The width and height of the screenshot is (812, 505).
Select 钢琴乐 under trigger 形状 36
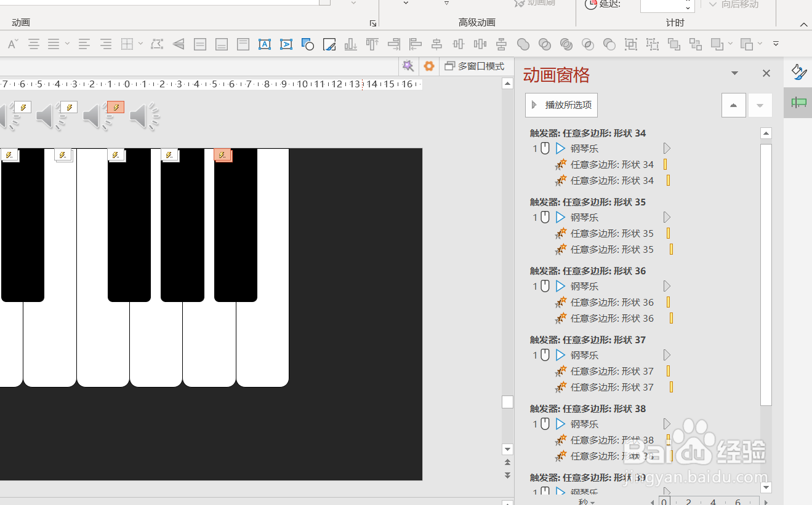584,286
